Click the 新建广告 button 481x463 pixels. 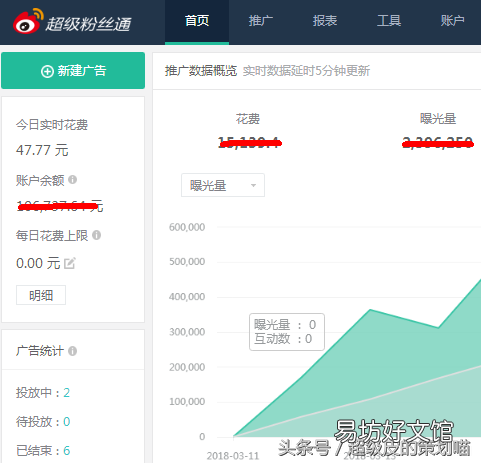click(73, 71)
